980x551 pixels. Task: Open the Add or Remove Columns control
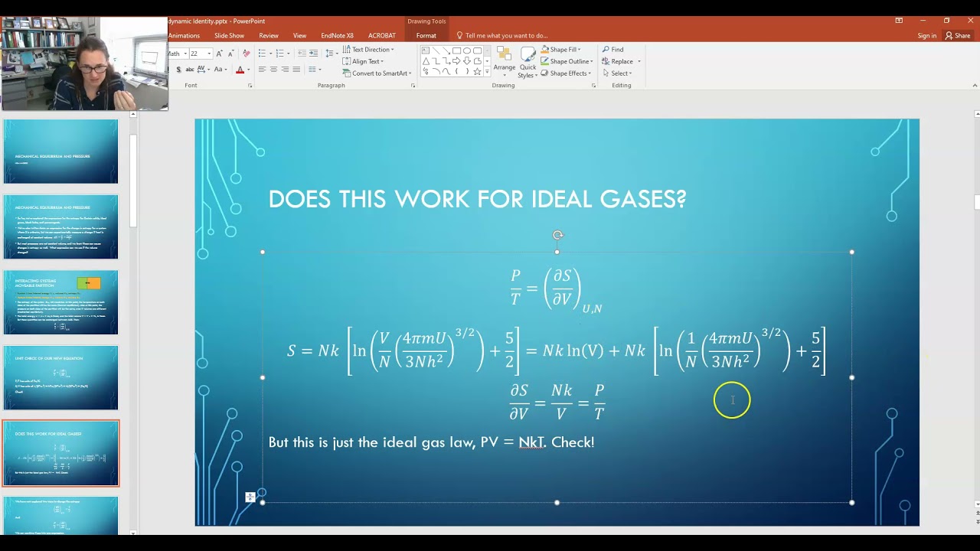315,69
